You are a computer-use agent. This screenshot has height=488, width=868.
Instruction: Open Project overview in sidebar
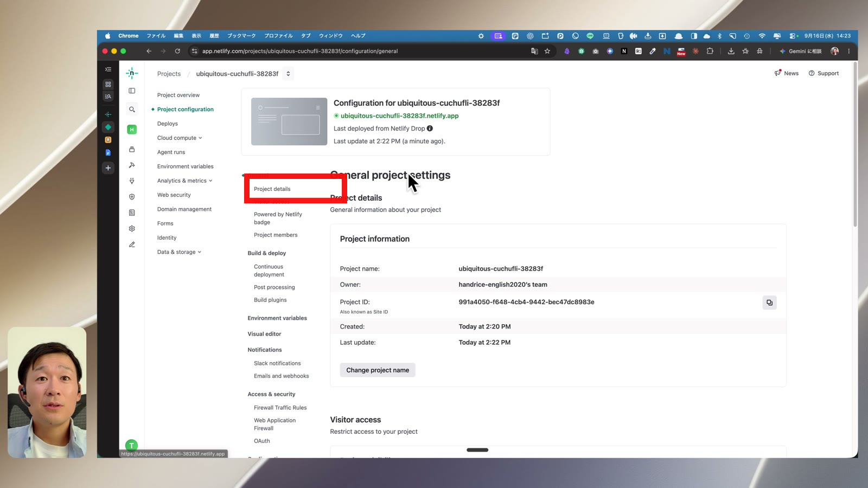pos(178,95)
